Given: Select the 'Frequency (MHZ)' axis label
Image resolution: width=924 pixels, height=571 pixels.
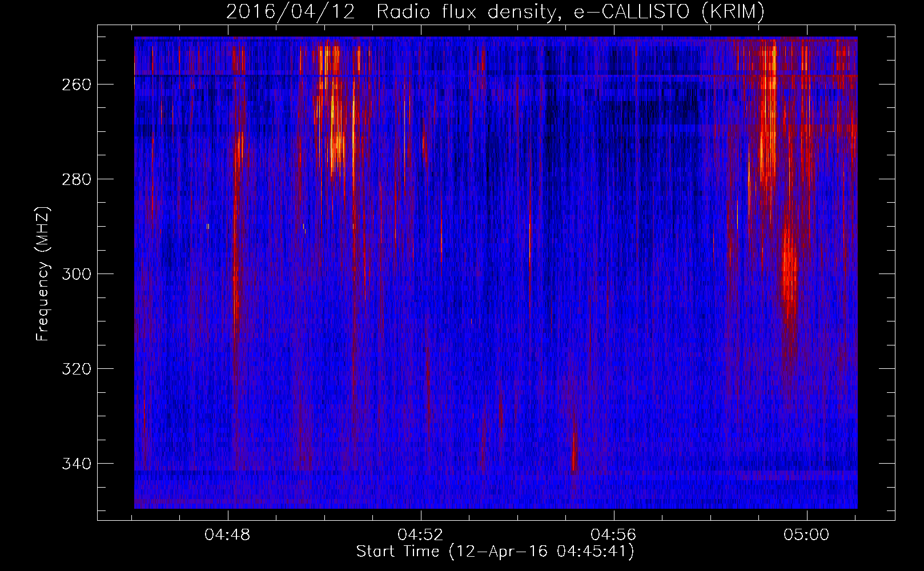Looking at the screenshot, I should click(x=43, y=274).
